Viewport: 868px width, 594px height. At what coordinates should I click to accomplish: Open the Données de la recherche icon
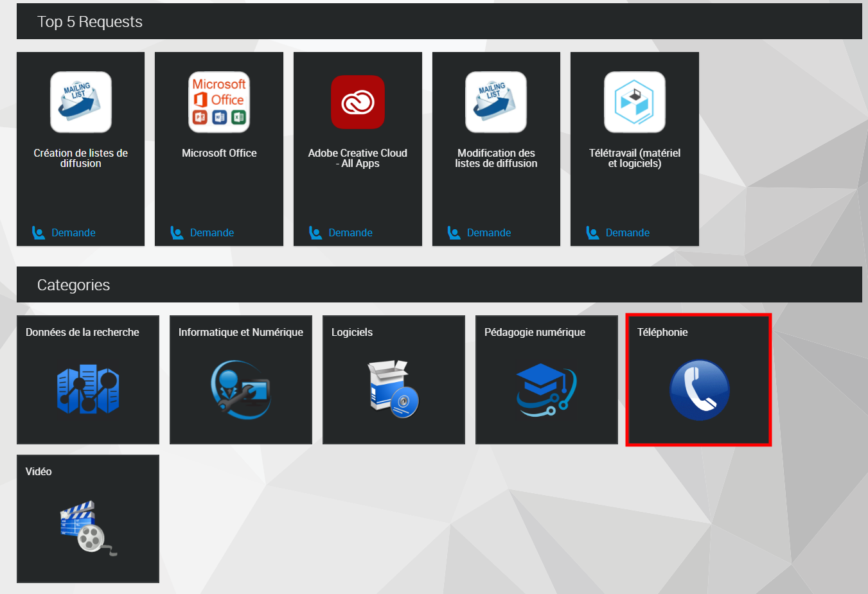coord(88,389)
